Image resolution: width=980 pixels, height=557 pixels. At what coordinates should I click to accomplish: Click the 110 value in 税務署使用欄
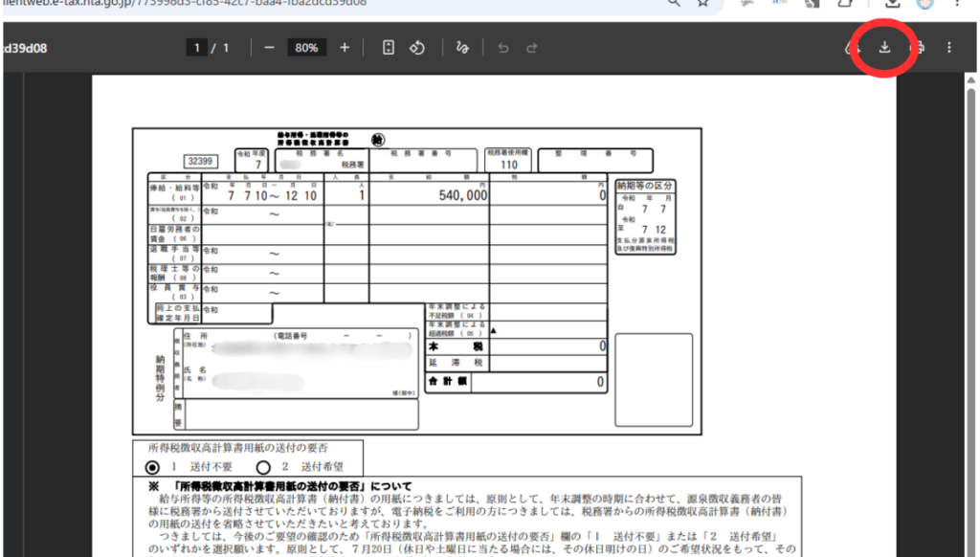509,165
